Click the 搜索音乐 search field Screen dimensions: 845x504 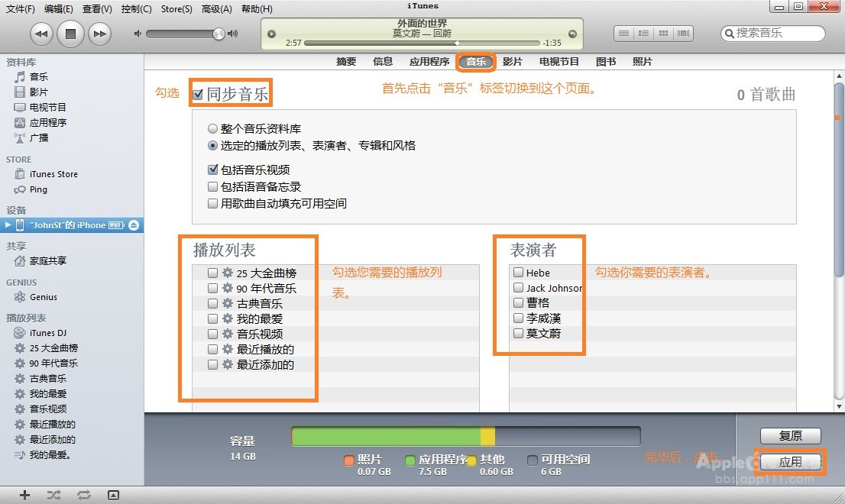pos(772,33)
